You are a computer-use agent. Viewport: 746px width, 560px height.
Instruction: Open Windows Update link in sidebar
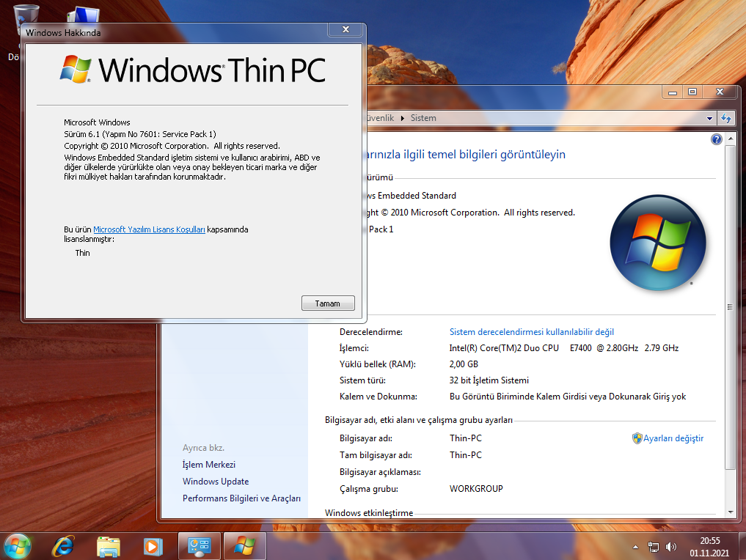[216, 482]
